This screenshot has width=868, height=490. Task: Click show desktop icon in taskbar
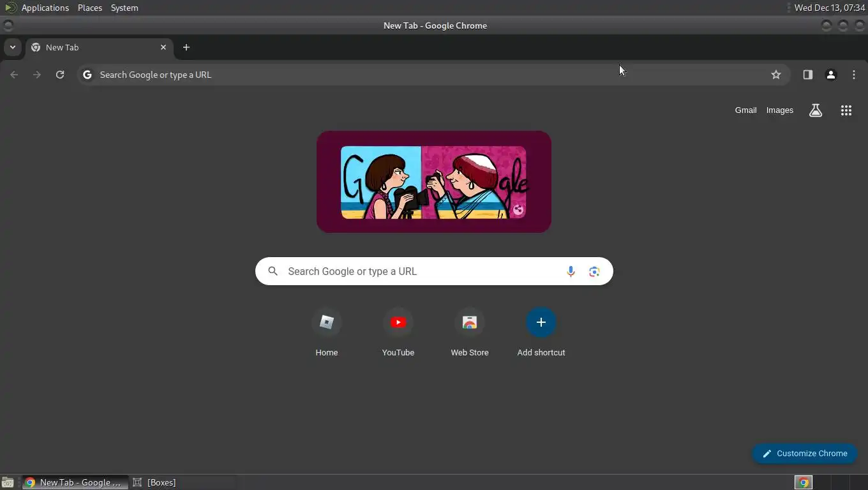(x=8, y=482)
